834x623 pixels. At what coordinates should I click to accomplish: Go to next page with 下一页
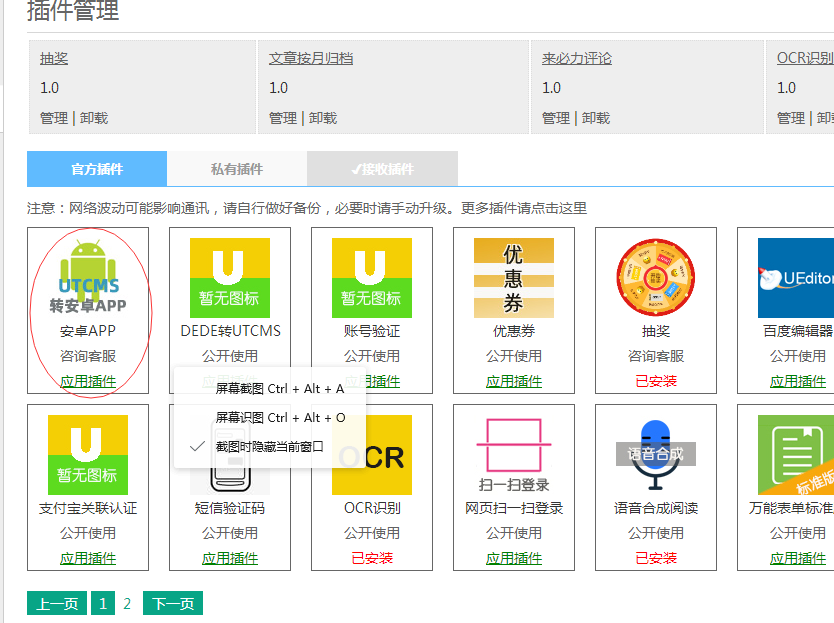(x=173, y=603)
